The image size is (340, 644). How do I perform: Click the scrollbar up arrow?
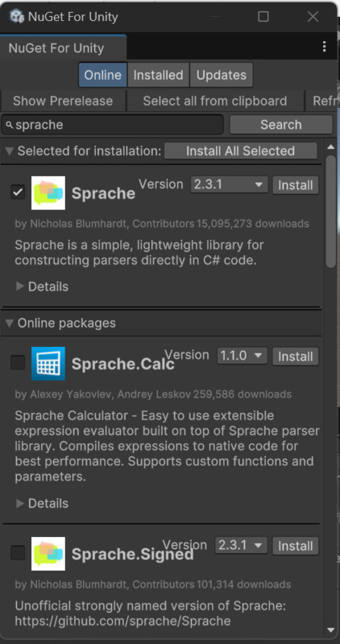331,147
